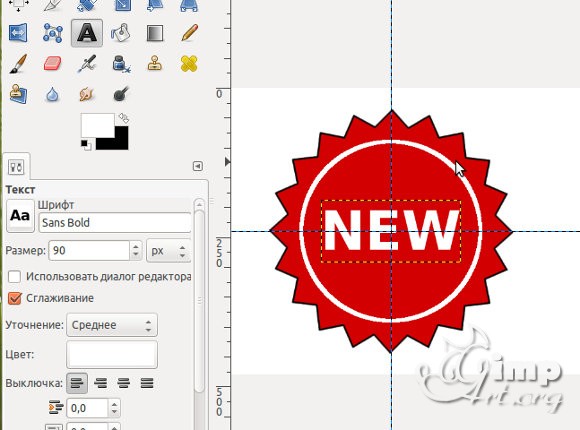Swap foreground and background colors

[124, 118]
